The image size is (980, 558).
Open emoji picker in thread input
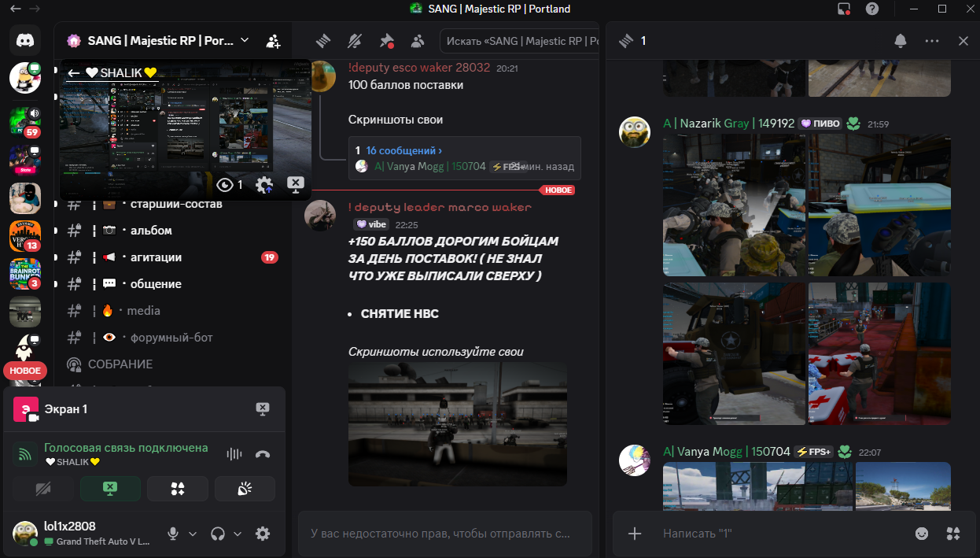(922, 534)
